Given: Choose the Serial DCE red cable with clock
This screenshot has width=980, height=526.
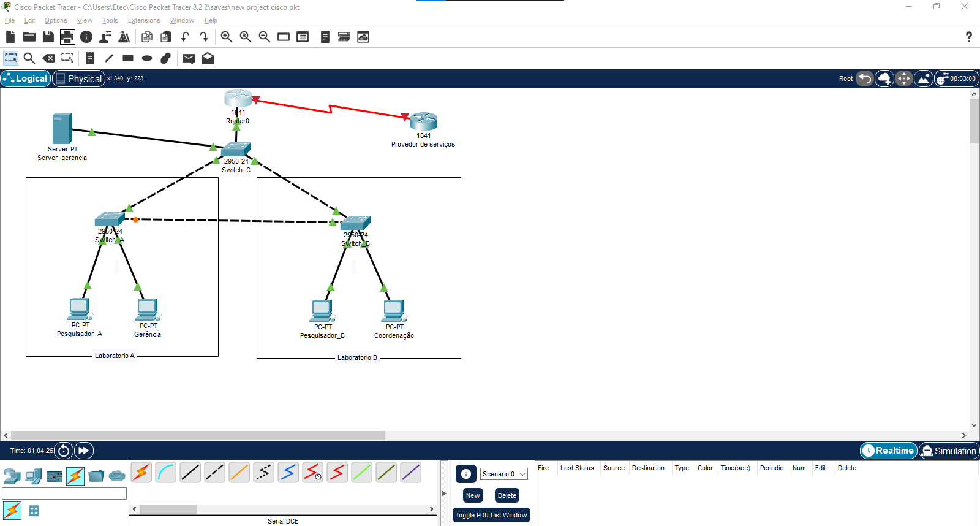Looking at the screenshot, I should pyautogui.click(x=313, y=473).
